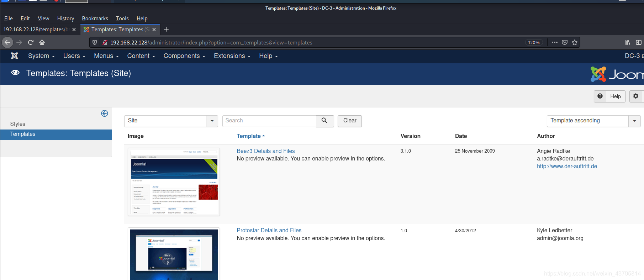
Task: Open the Tools menu
Action: coord(122,19)
